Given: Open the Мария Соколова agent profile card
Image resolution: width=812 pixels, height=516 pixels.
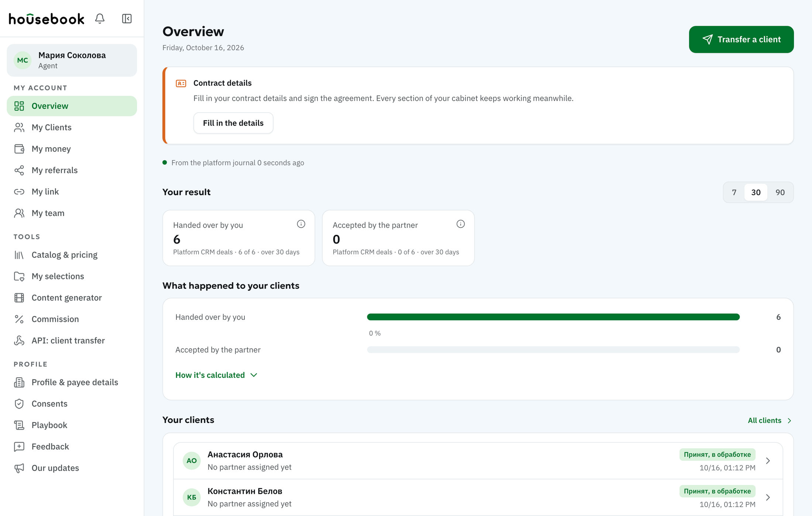Looking at the screenshot, I should [x=72, y=60].
